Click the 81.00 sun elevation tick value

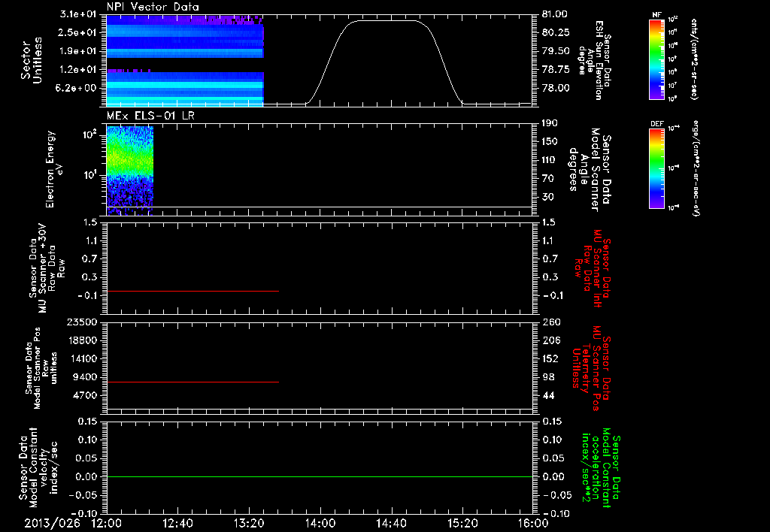[554, 14]
